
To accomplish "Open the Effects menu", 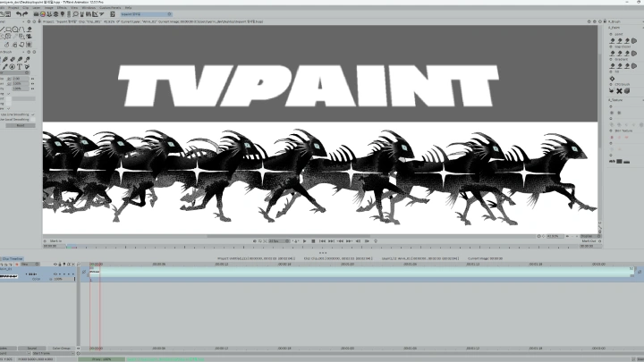I will (x=62, y=7).
